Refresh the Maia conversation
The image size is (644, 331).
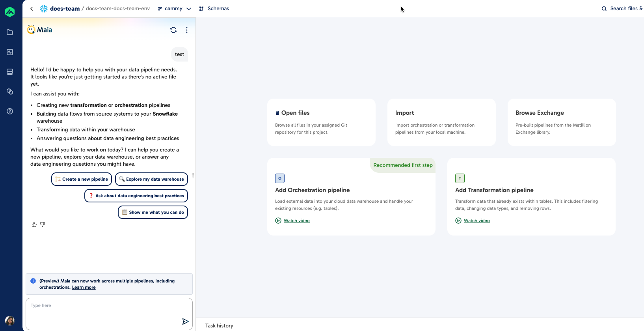(x=173, y=30)
